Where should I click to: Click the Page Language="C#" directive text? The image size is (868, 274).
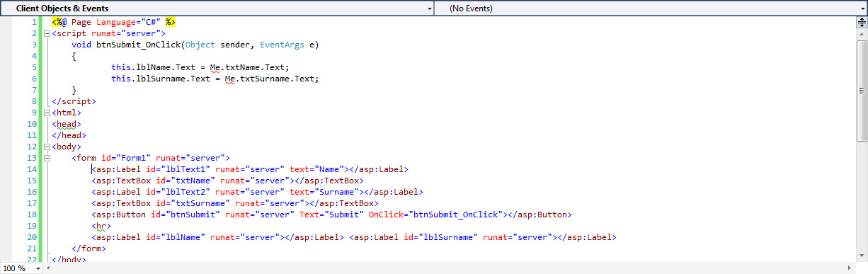(117, 22)
